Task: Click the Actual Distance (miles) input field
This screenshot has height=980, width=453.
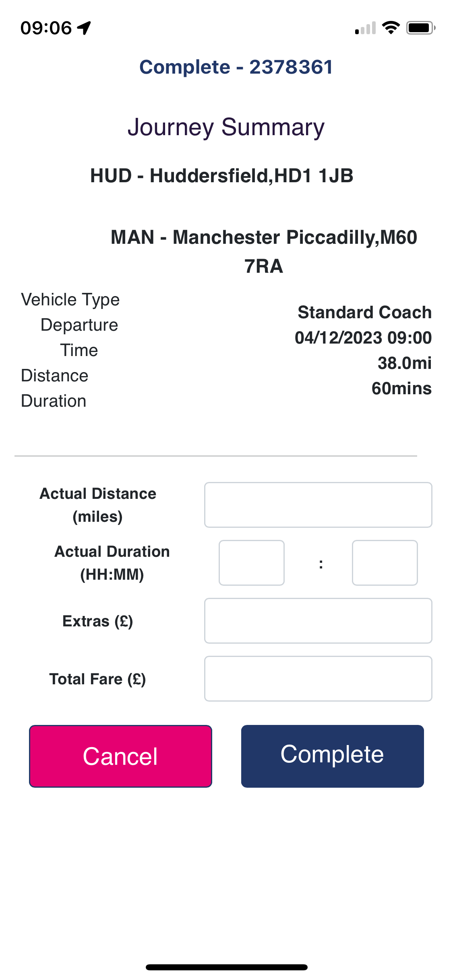Action: pos(318,505)
